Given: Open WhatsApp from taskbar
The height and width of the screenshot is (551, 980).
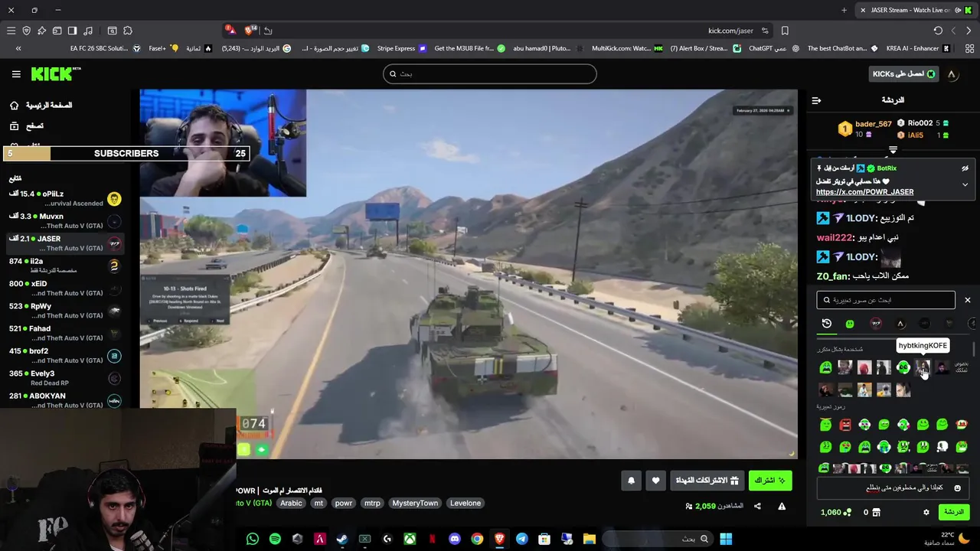Looking at the screenshot, I should (x=253, y=539).
